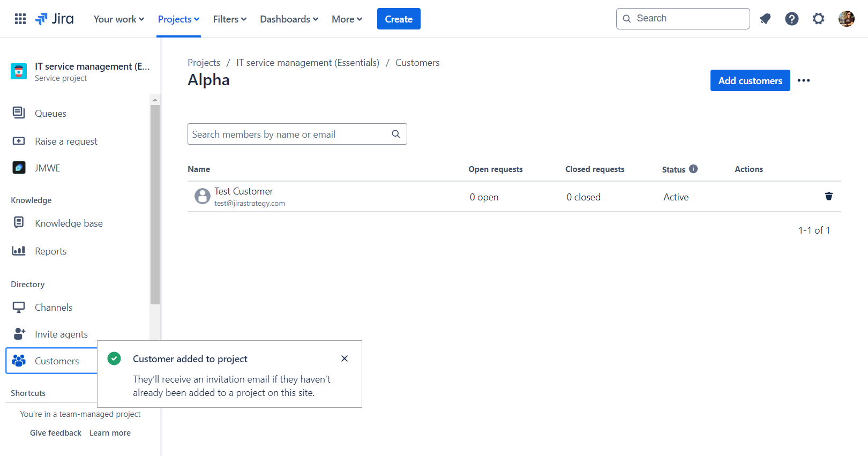View Reports using the chart icon
868x456 pixels.
point(51,251)
